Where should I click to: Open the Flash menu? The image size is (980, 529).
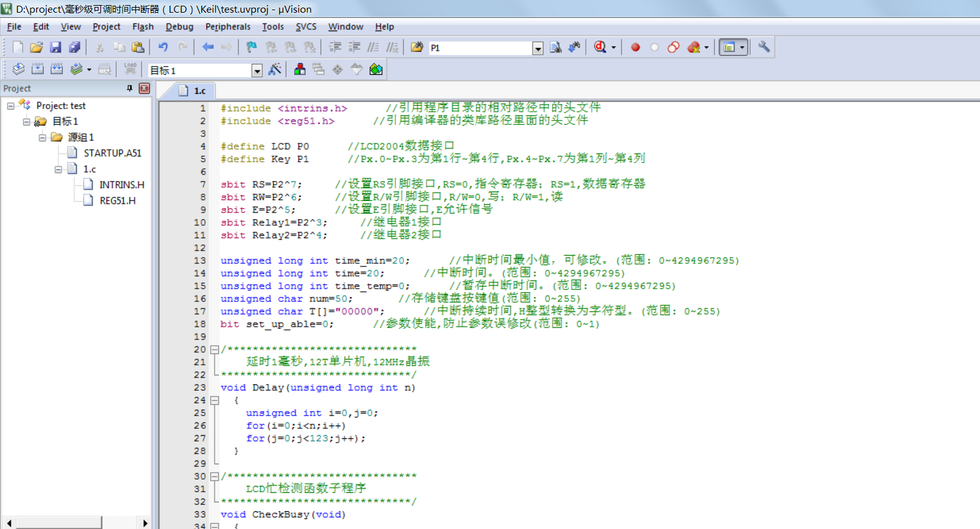(143, 27)
